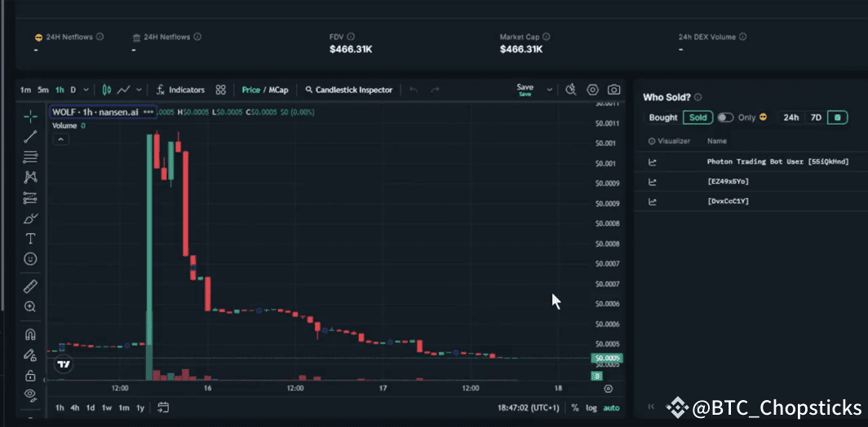The height and width of the screenshot is (427, 868).
Task: Select the trend line drawing tool
Action: (x=30, y=137)
